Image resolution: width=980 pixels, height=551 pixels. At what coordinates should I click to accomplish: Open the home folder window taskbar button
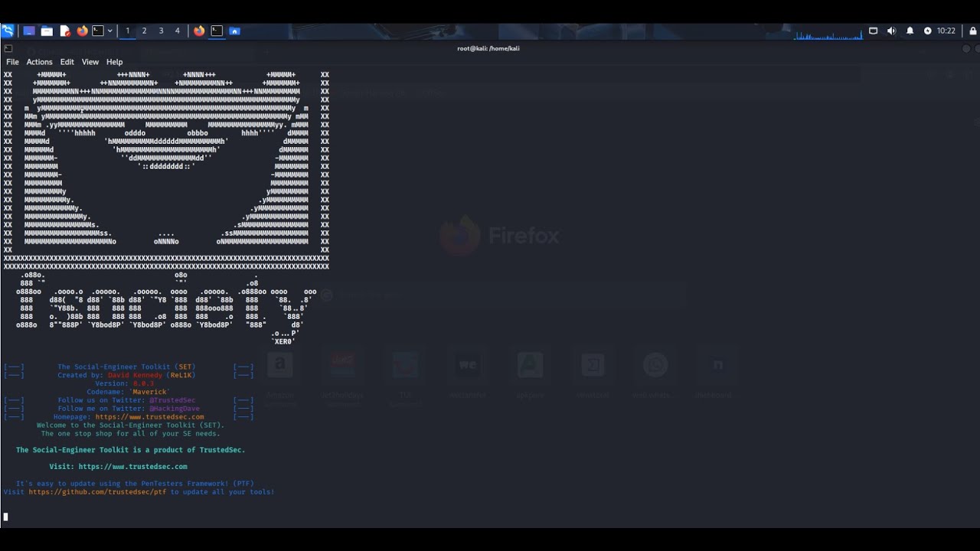click(x=235, y=31)
